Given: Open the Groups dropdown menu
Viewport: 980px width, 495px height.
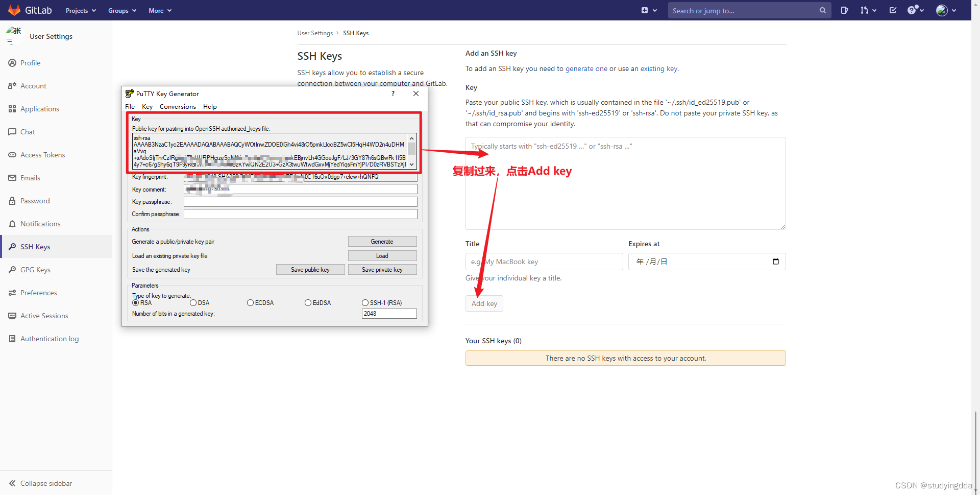Looking at the screenshot, I should [x=122, y=11].
